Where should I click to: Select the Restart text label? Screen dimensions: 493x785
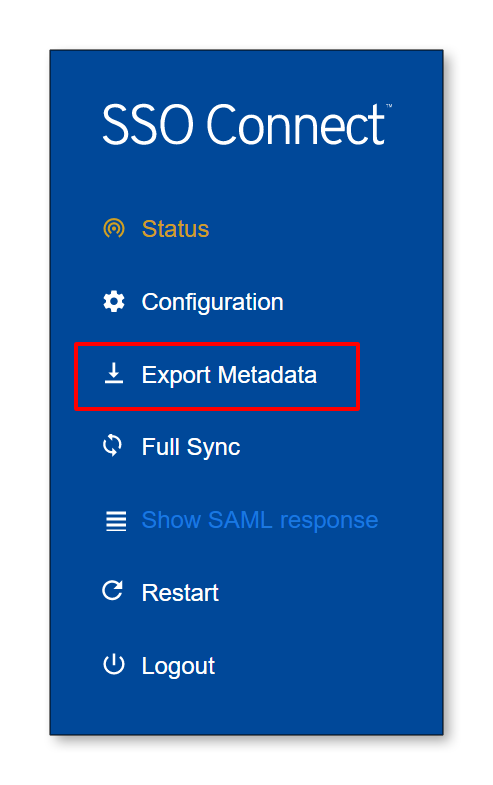[x=180, y=593]
